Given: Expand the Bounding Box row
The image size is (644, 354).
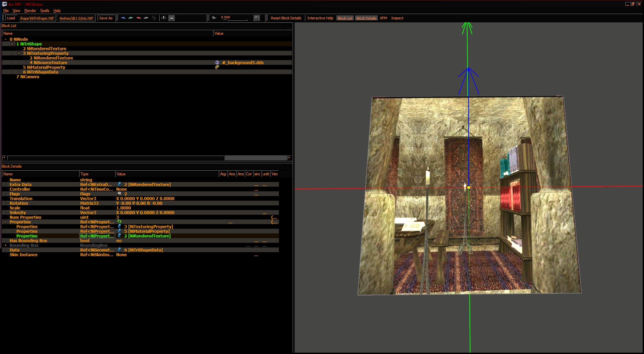Looking at the screenshot, I should click(x=5, y=245).
